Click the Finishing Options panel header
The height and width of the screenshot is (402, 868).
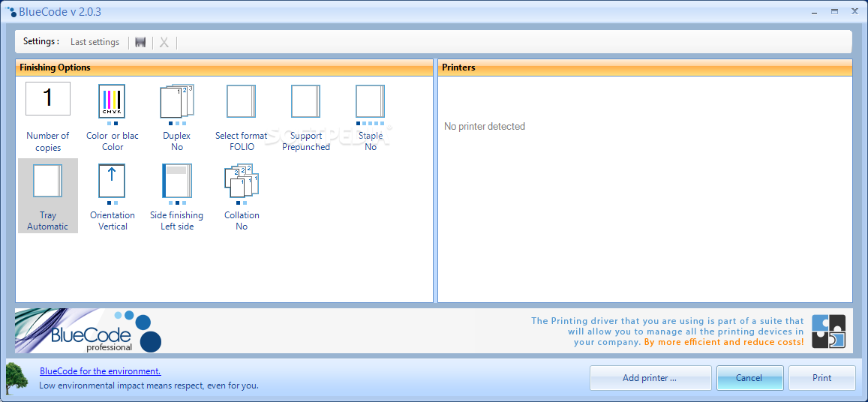[224, 67]
